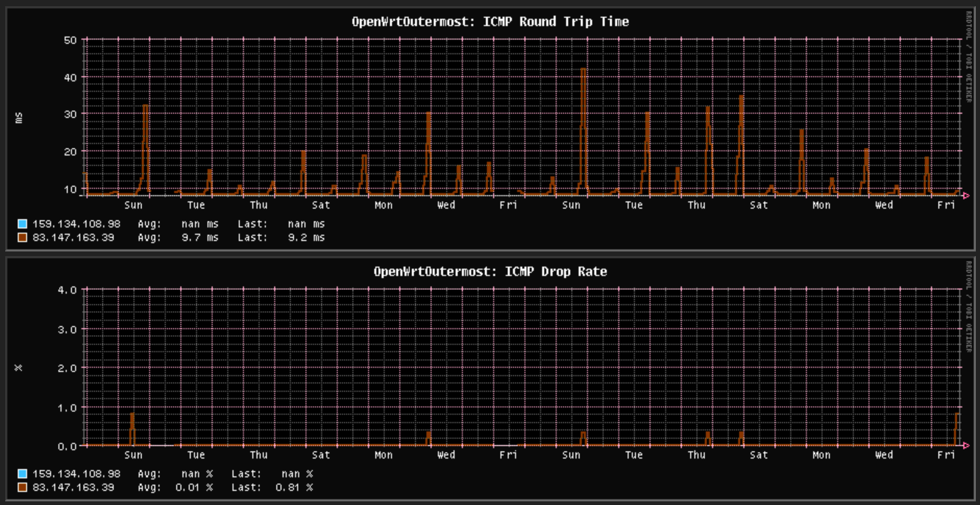Click the blue swatch in Round Trip Time legend
The height and width of the screenshot is (505, 980).
pos(22,224)
